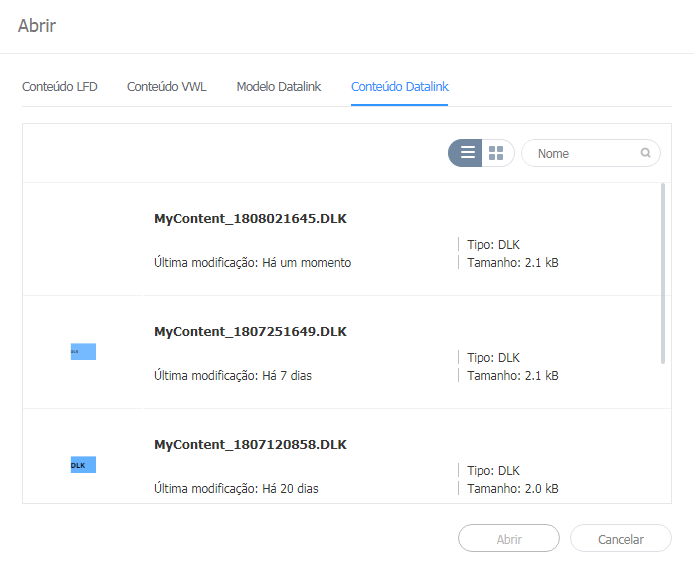Click the "Tamanho: 2.0 kB" size label
The image size is (694, 569).
click(513, 489)
